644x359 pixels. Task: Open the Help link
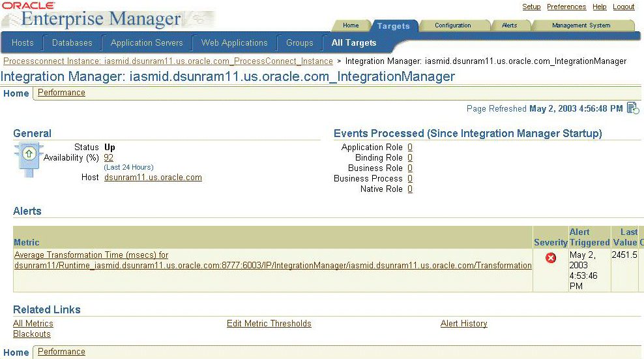tap(599, 7)
